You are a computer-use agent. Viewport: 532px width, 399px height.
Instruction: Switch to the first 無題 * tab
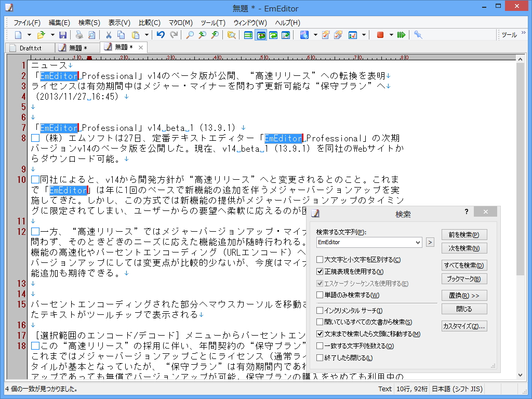click(x=77, y=48)
